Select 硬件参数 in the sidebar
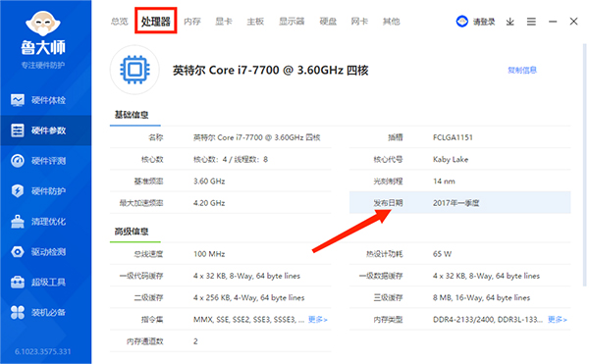589x364 pixels. pyautogui.click(x=45, y=130)
